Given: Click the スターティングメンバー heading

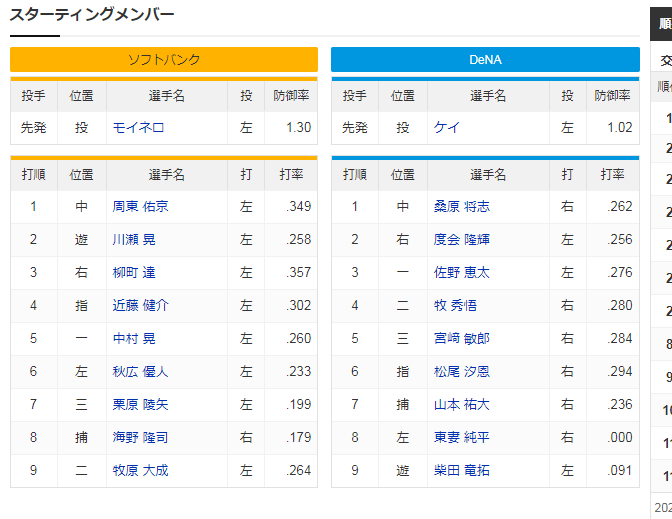Looking at the screenshot, I should tap(92, 15).
